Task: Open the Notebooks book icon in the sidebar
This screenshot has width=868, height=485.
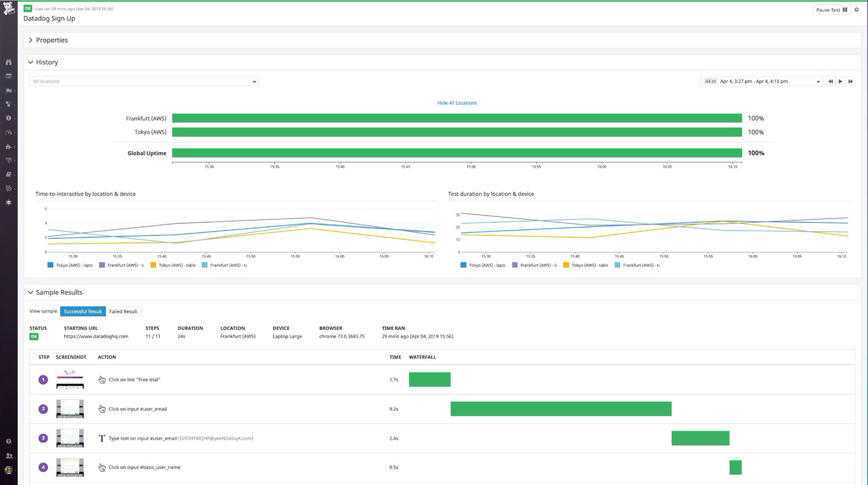Action: (8, 174)
